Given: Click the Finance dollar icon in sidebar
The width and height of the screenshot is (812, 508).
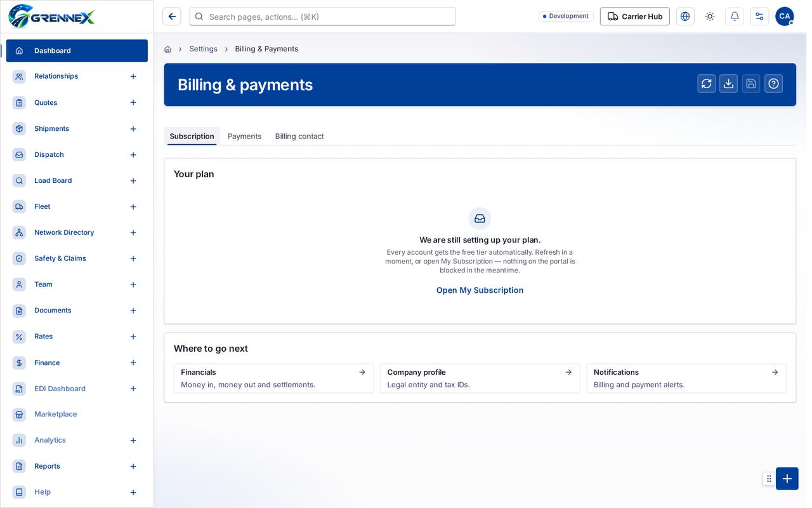Looking at the screenshot, I should 20,363.
